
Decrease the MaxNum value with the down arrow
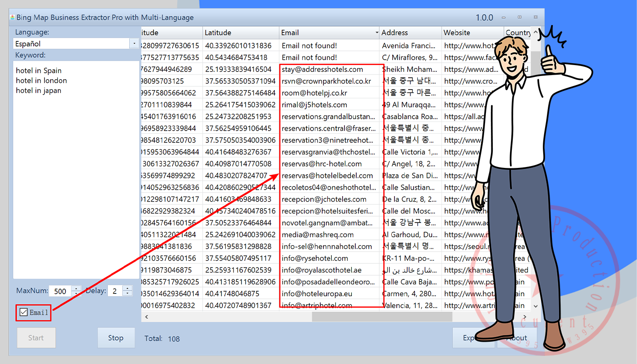click(x=76, y=293)
